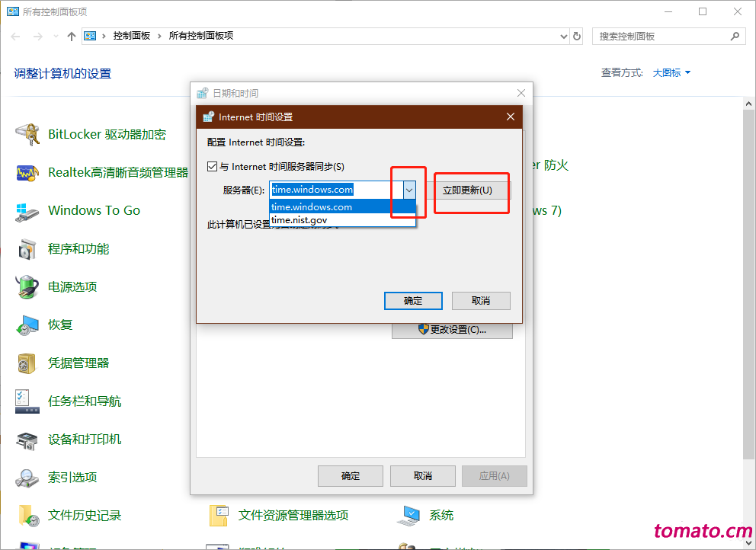Open the 电源选项 link text
The image size is (756, 550).
click(x=72, y=287)
